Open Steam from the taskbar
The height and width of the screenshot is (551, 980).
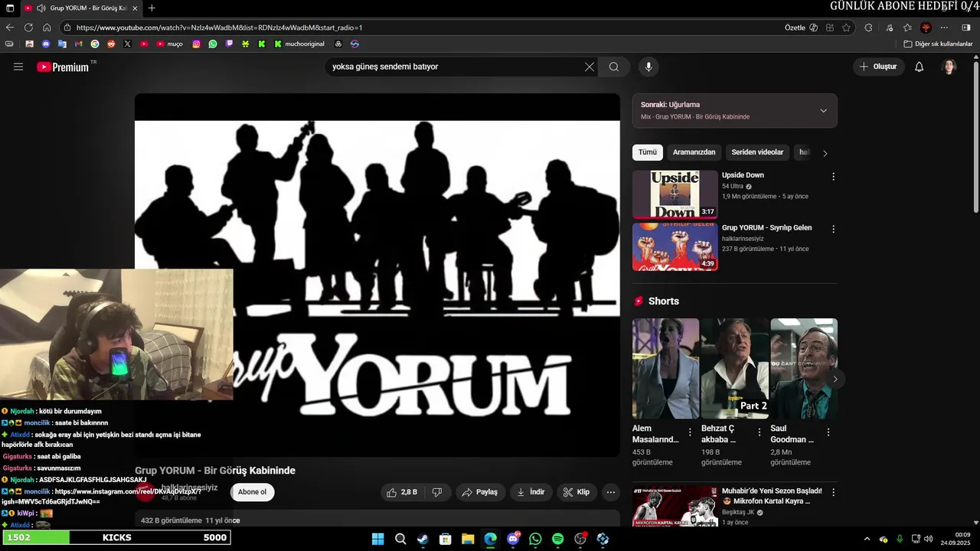[423, 539]
